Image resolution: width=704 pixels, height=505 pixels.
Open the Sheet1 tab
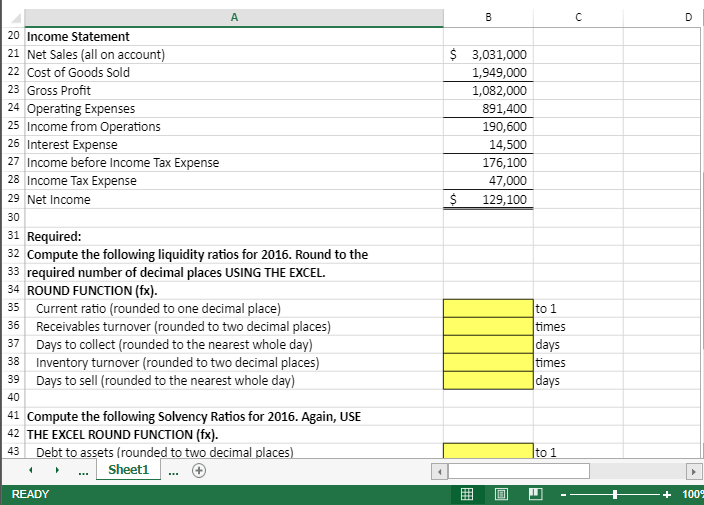pos(128,470)
